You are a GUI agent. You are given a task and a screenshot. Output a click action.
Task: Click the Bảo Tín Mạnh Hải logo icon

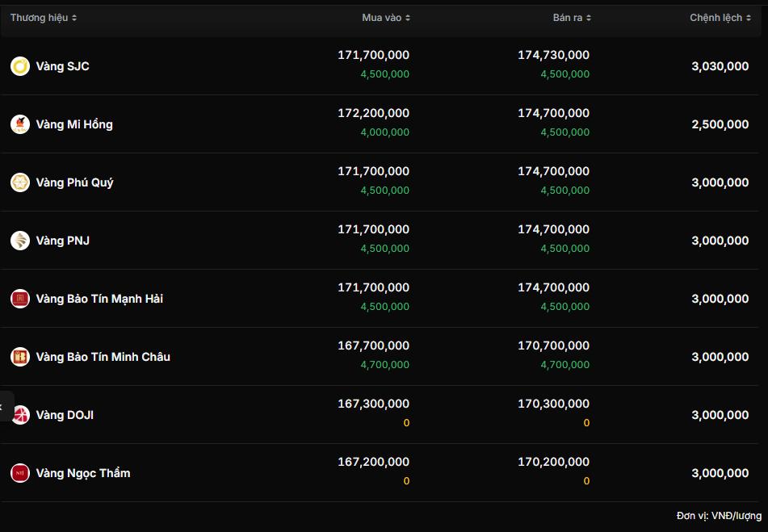coord(20,299)
